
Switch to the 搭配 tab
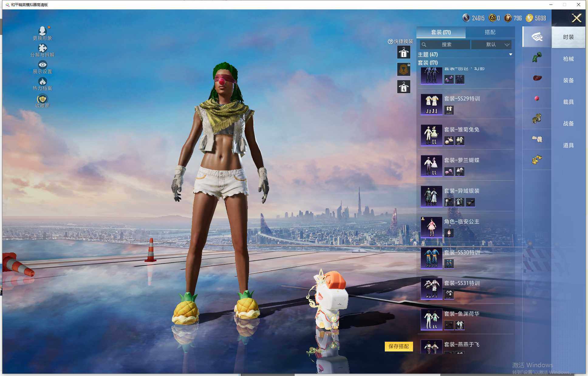point(490,32)
